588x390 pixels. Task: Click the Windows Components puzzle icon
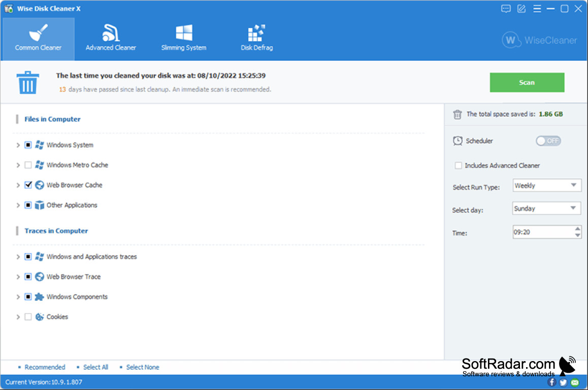[40, 297]
